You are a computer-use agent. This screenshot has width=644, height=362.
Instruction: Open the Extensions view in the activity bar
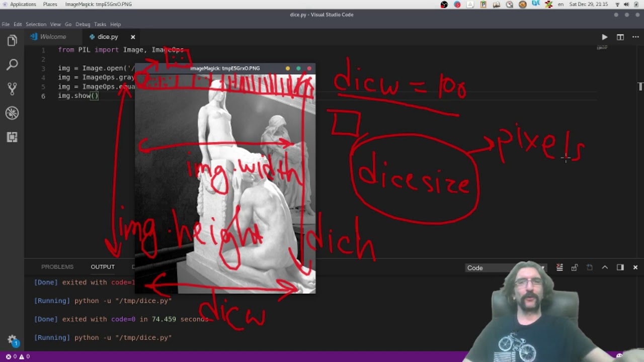(12, 137)
